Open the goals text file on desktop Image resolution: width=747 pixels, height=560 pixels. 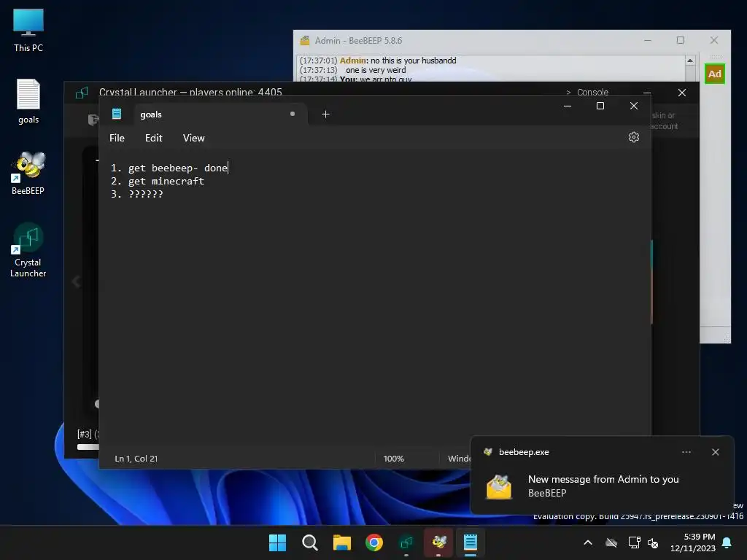point(28,101)
